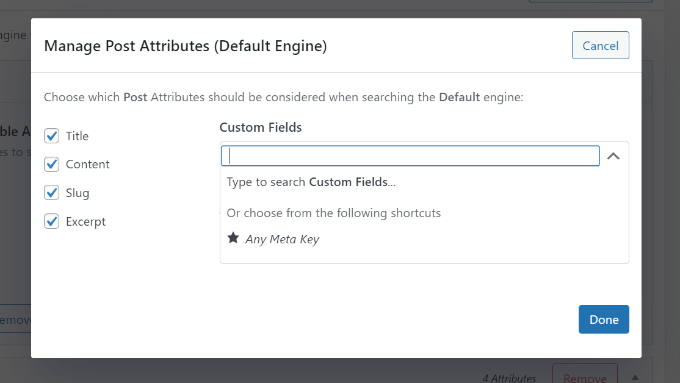Click 'Or choose from the following shortcuts' text

pyautogui.click(x=333, y=213)
